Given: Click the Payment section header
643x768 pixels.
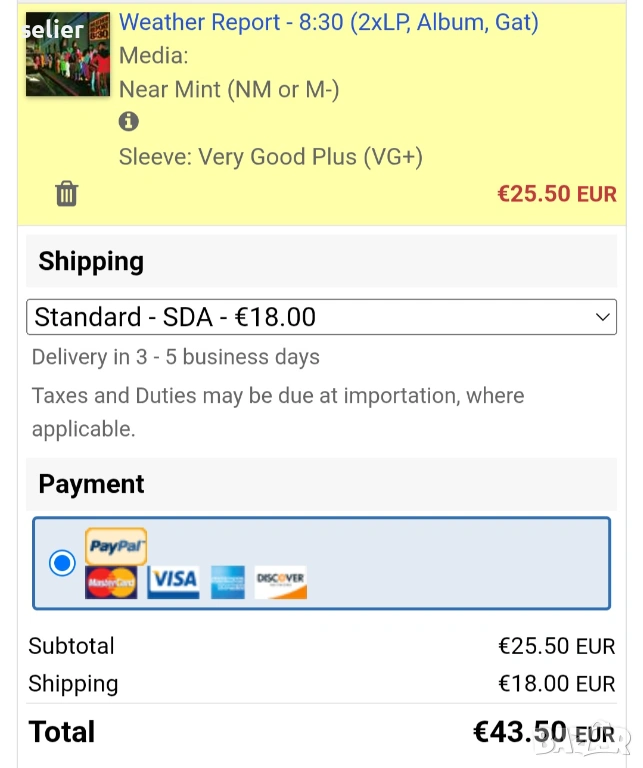Looking at the screenshot, I should 91,484.
